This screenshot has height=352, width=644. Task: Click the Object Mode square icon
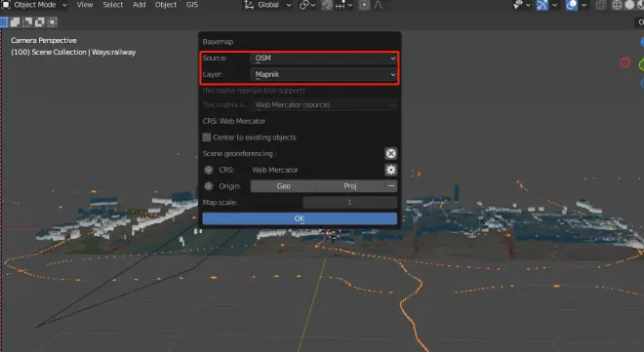pos(6,5)
